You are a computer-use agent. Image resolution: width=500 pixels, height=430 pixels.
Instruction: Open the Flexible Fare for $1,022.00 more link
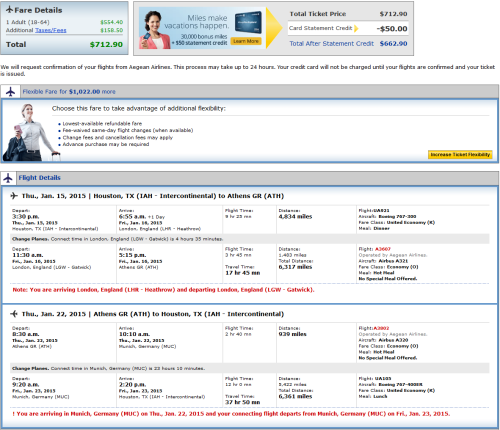click(69, 91)
